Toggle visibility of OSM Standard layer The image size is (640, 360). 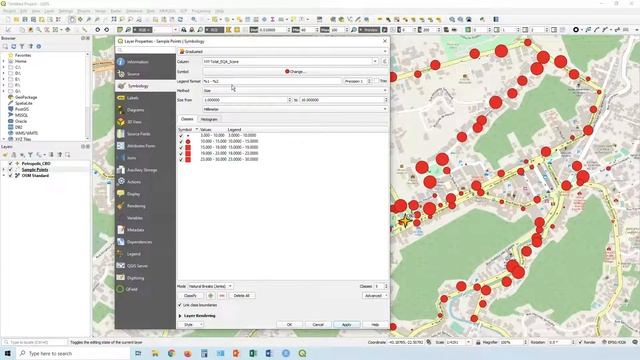11,176
